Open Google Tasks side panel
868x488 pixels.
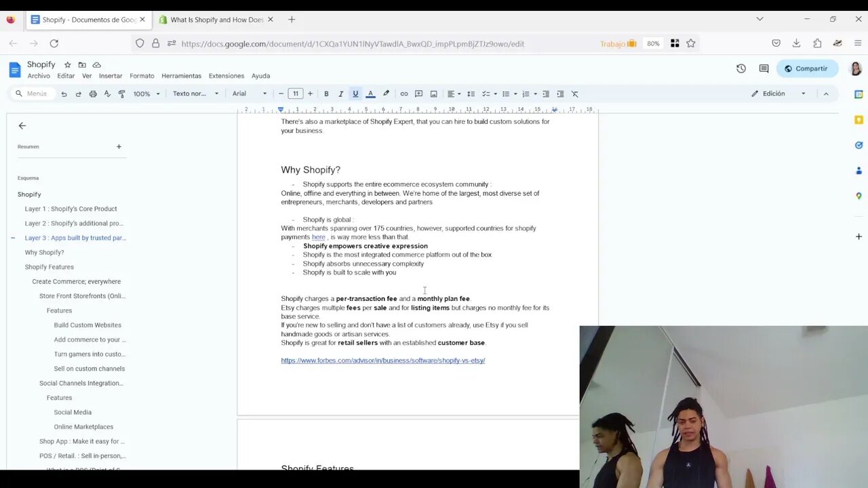[x=859, y=145]
